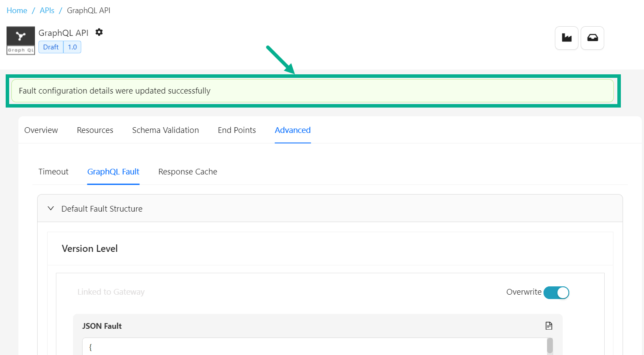Go to the Schema Validation tab
This screenshot has width=644, height=355.
(166, 130)
